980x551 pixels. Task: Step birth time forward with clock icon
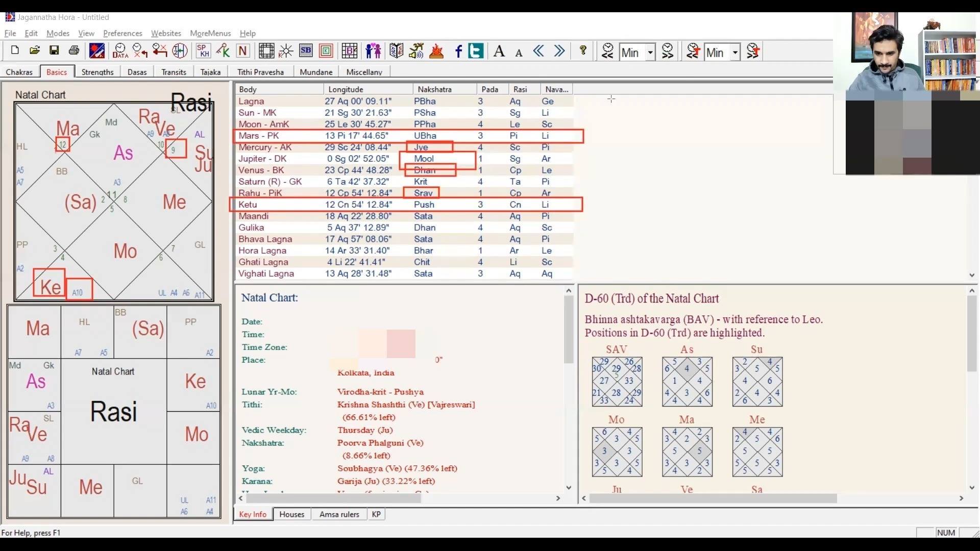(668, 51)
